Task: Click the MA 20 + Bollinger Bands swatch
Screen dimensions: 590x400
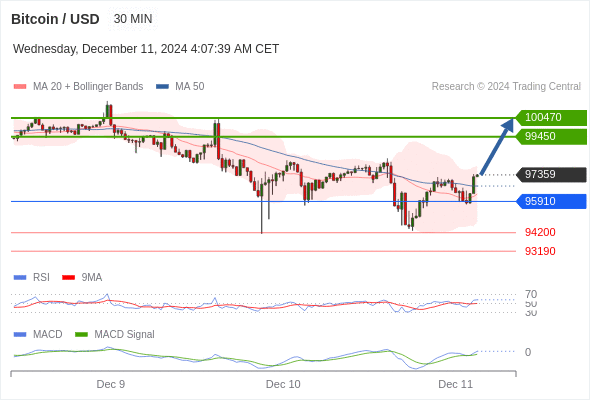Action: 20,87
